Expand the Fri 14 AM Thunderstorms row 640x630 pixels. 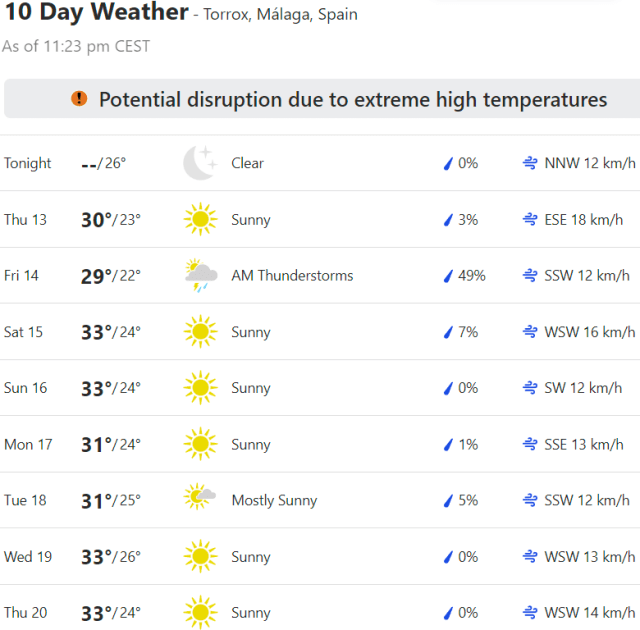(x=320, y=276)
